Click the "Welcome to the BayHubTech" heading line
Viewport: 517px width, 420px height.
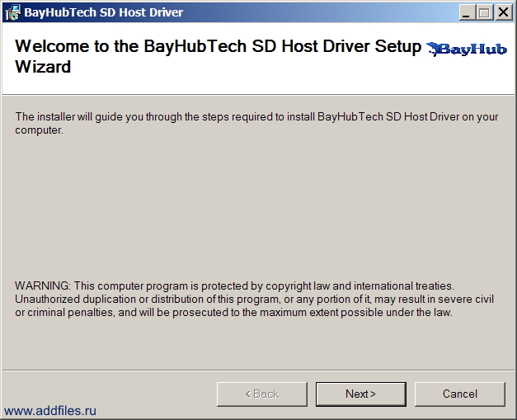(218, 47)
